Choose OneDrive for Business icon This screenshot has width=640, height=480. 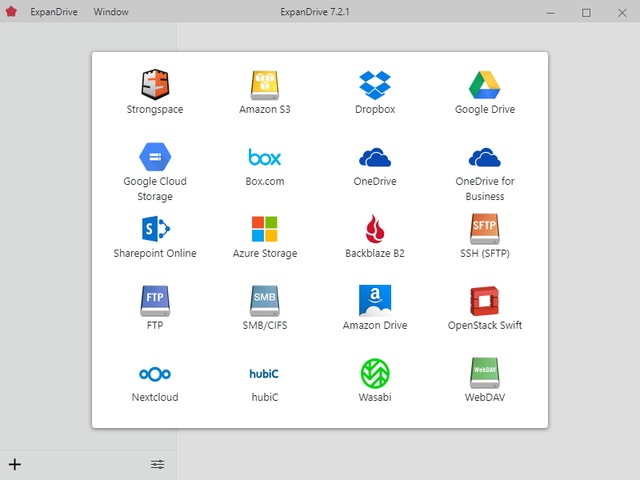tap(485, 158)
